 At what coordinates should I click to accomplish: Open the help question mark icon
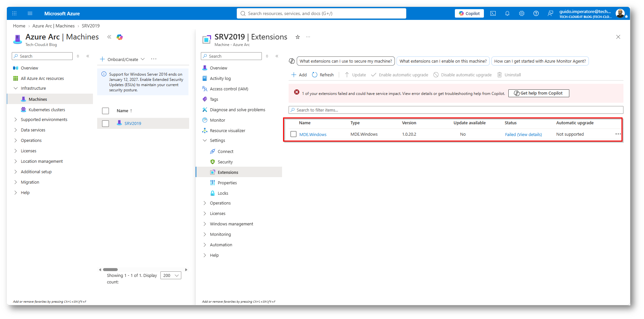click(x=536, y=13)
